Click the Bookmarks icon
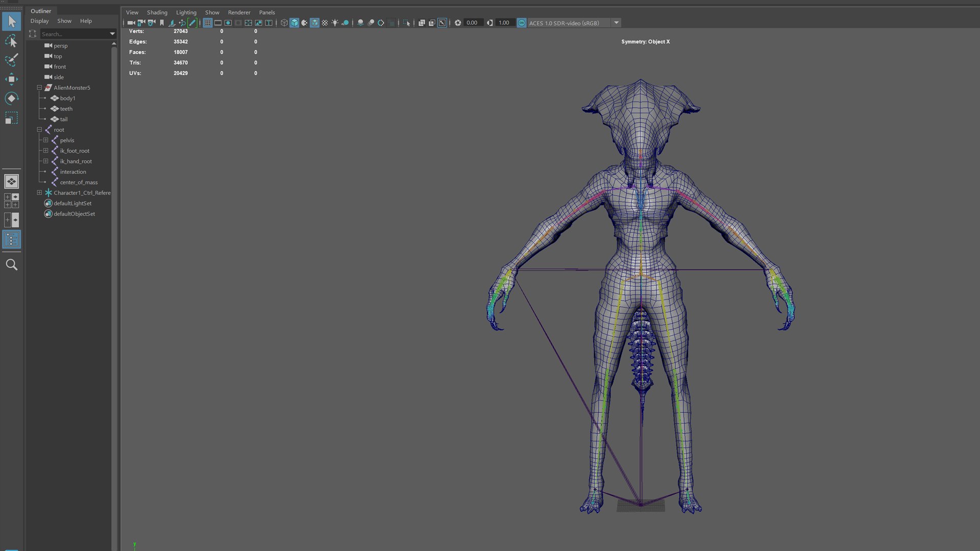This screenshot has height=551, width=980. pyautogui.click(x=162, y=23)
